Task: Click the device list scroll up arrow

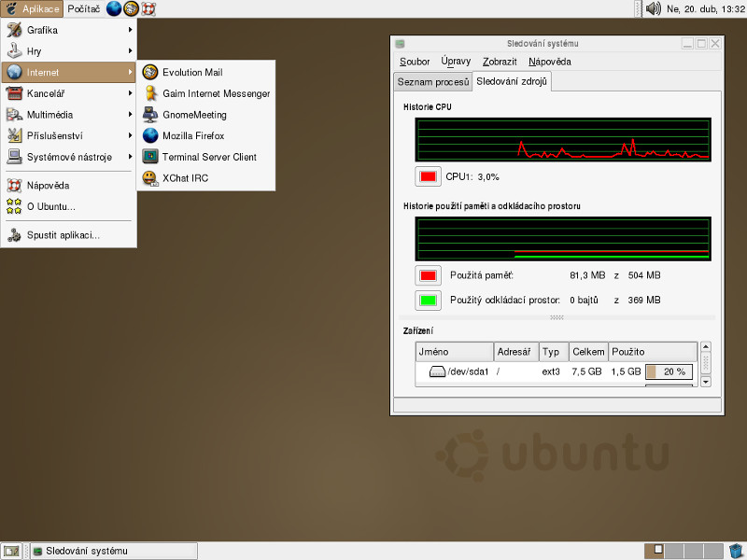Action: point(706,346)
